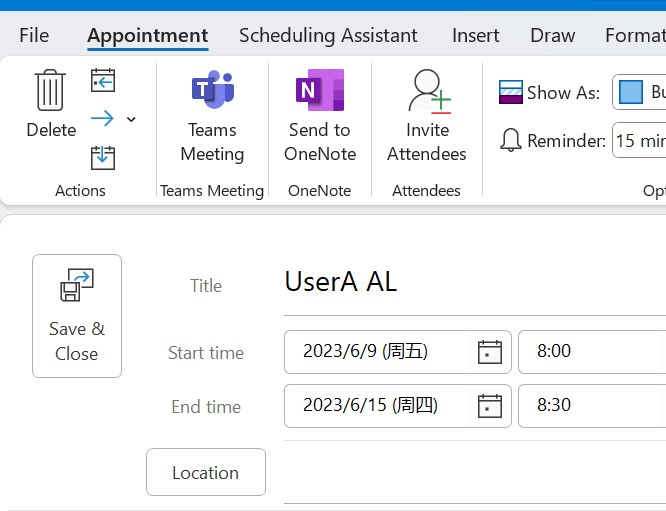Click the Title field containing UserA AL
The height and width of the screenshot is (511, 666).
click(475, 282)
